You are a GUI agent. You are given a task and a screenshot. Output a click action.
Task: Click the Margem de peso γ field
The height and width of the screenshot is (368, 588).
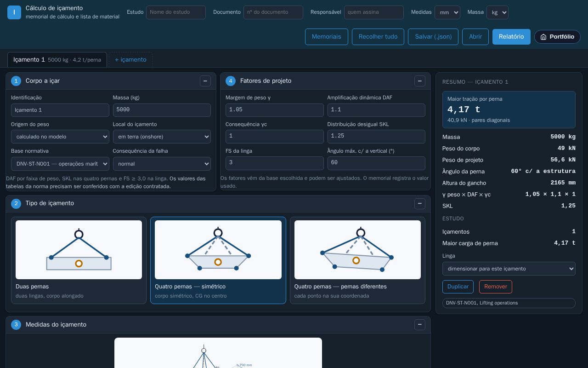coord(275,110)
